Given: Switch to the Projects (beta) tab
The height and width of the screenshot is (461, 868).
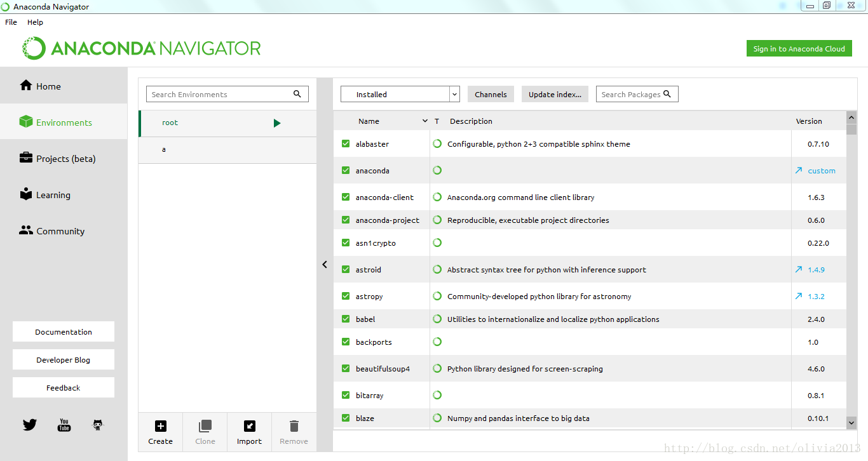Looking at the screenshot, I should pos(64,158).
